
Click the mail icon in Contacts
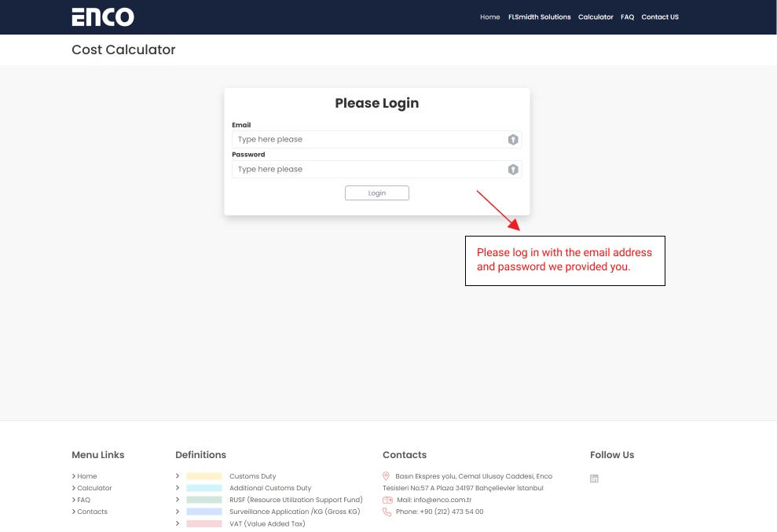click(x=387, y=500)
